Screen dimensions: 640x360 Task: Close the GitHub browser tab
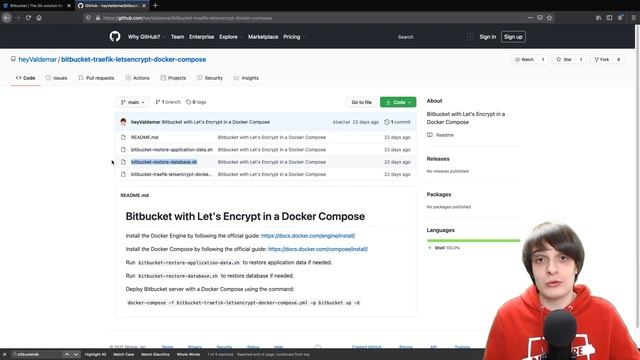(x=144, y=6)
